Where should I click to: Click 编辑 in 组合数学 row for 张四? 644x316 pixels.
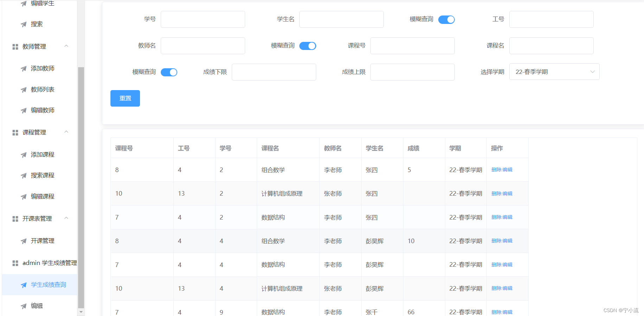[507, 170]
